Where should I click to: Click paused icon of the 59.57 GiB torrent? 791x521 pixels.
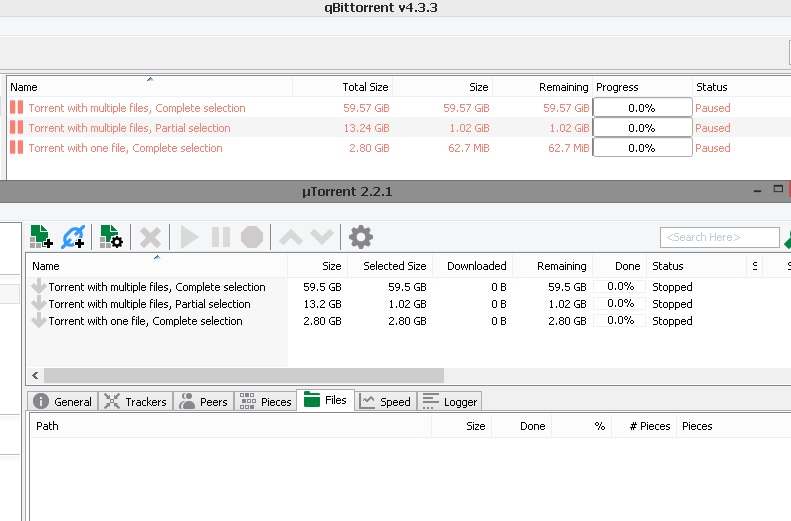click(x=17, y=107)
